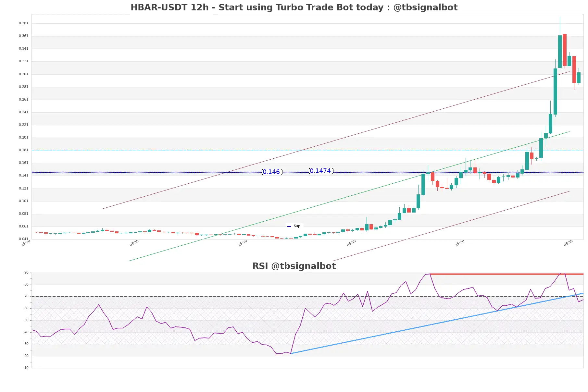Click the RSI axis label 70

click(x=26, y=296)
